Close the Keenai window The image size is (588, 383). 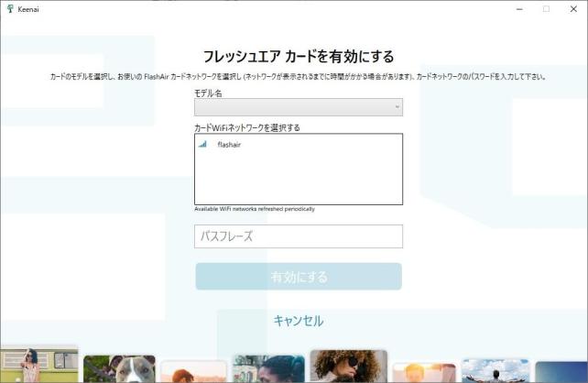[573, 9]
